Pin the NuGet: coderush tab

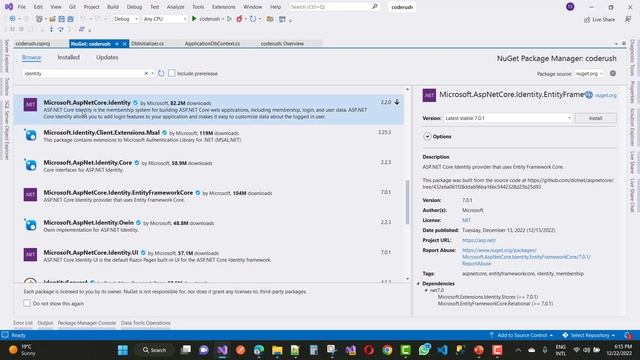click(117, 44)
